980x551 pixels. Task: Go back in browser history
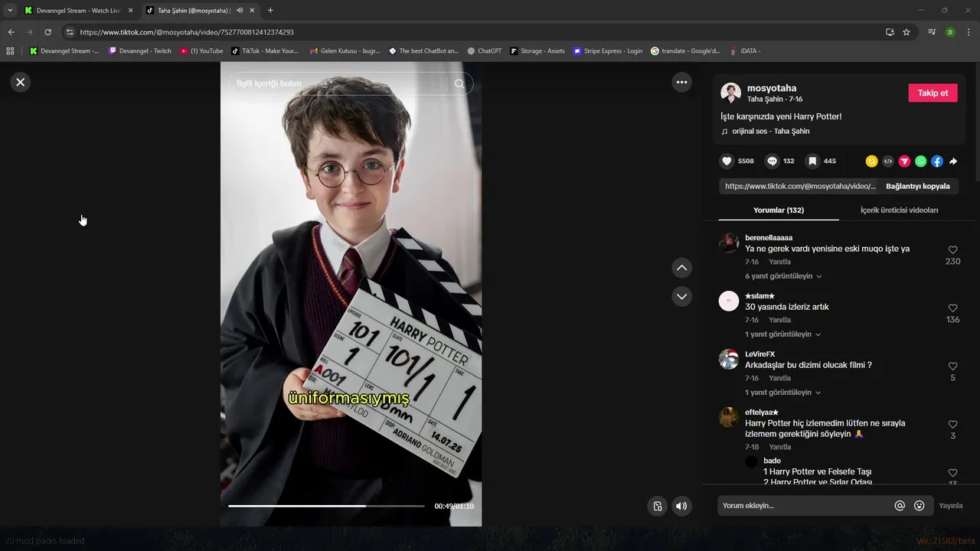11,32
